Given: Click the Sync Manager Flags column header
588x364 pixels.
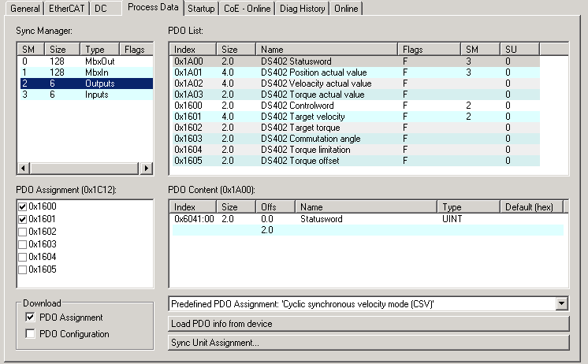Looking at the screenshot, I should point(136,49).
